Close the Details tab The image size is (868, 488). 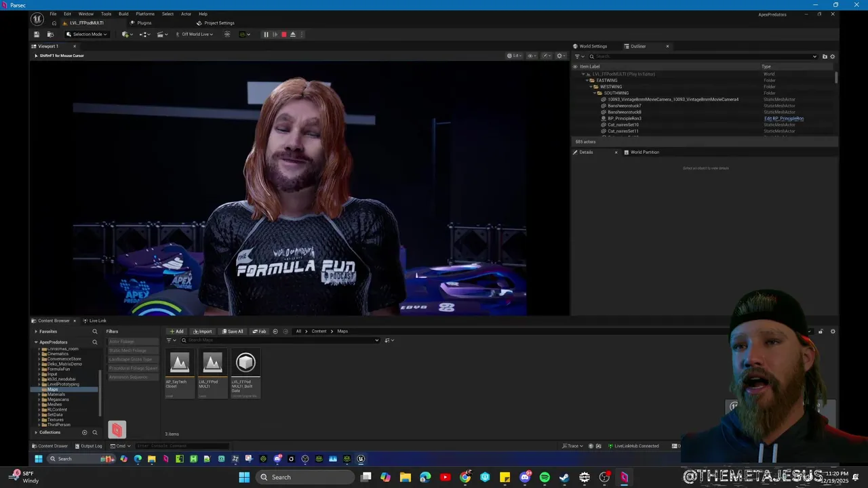pyautogui.click(x=616, y=152)
